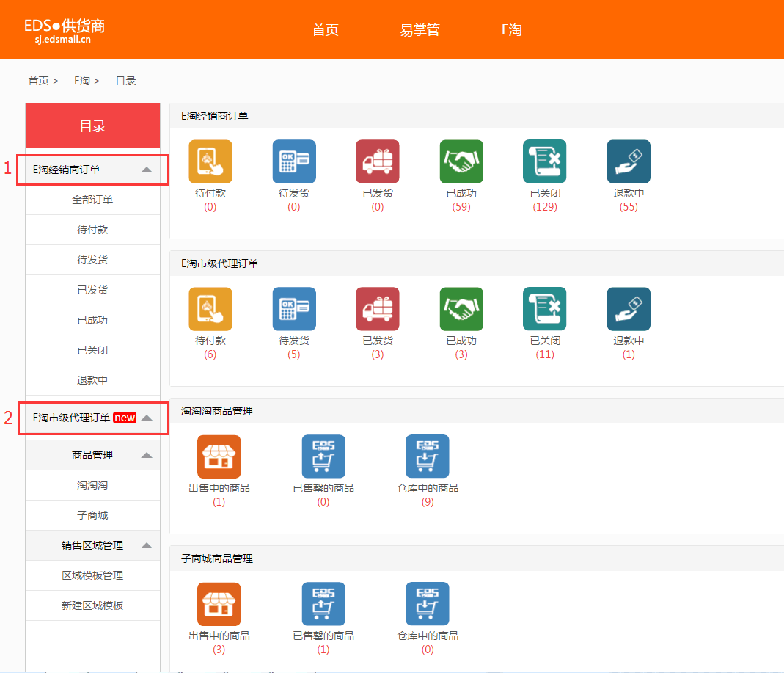Select 已发货 in the sidebar menu
This screenshot has height=673, width=784.
92,290
